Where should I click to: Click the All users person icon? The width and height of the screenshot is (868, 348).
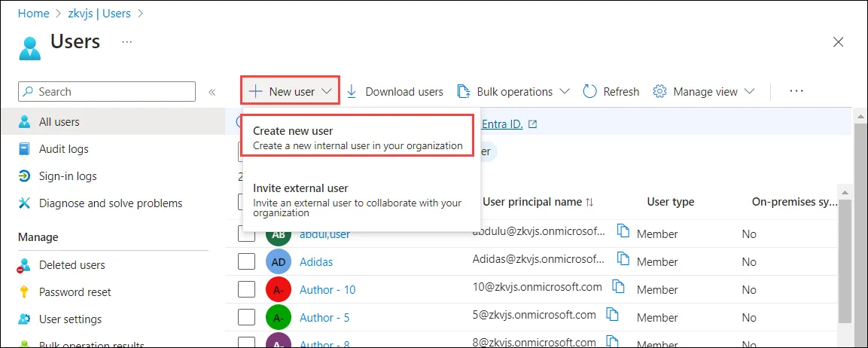click(x=24, y=122)
